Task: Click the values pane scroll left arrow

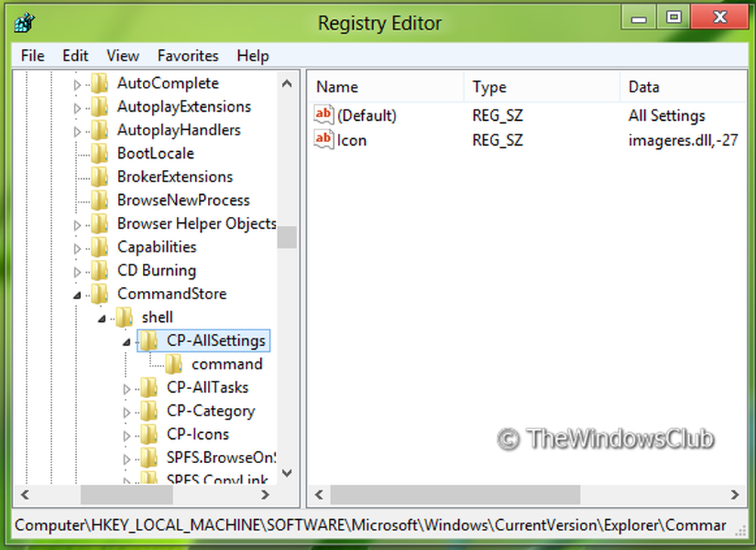Action: 319,495
